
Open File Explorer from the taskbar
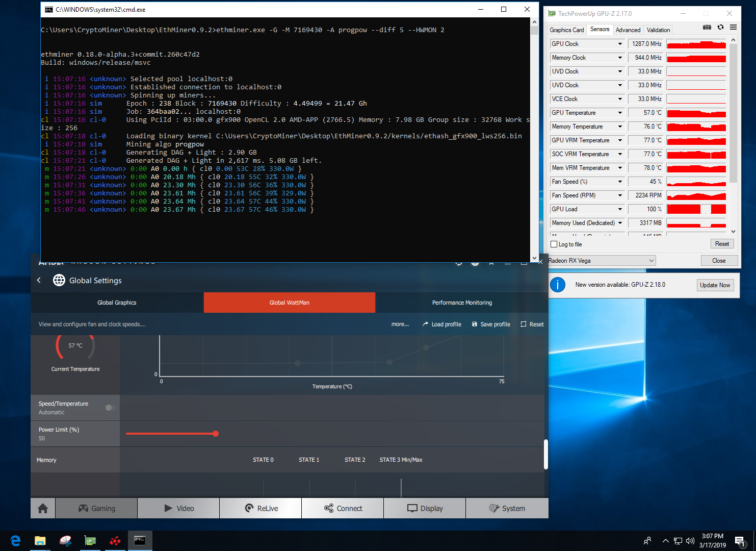click(40, 541)
